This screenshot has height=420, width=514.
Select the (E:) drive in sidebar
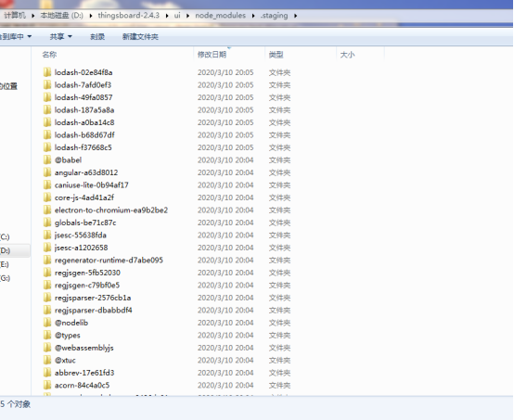5,264
